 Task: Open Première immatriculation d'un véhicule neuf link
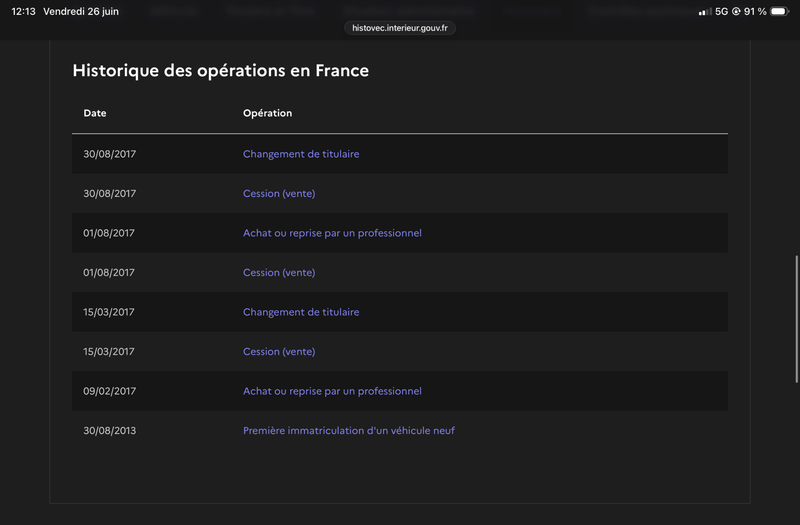tap(349, 431)
